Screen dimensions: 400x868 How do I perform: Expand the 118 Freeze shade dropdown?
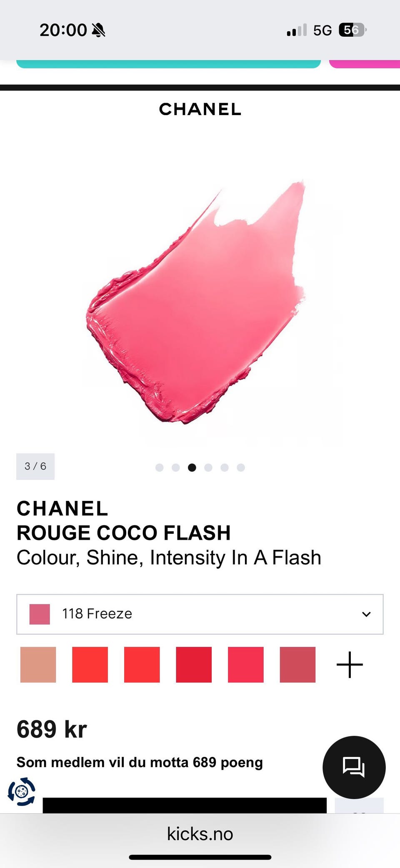200,614
